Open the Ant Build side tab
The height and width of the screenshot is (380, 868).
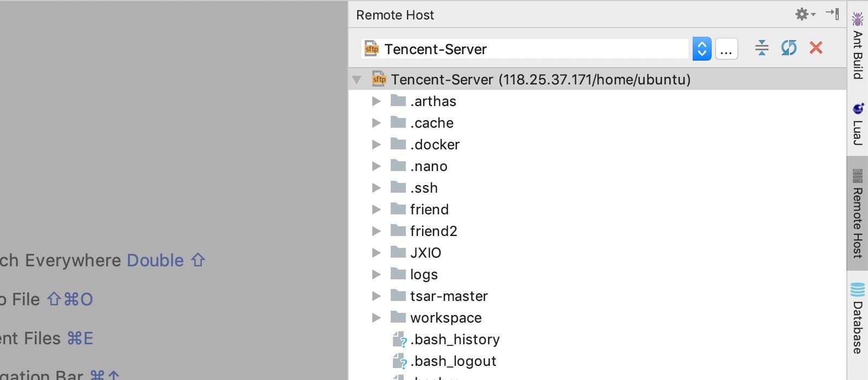pos(858,47)
